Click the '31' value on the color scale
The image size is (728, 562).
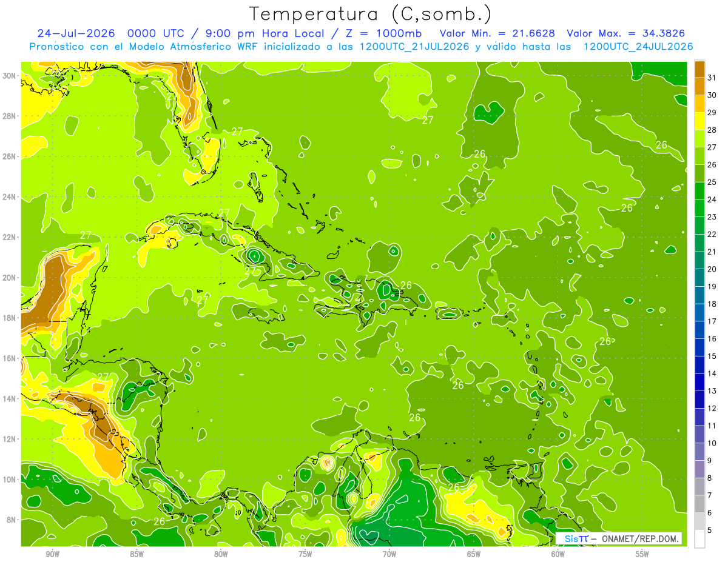pos(712,78)
